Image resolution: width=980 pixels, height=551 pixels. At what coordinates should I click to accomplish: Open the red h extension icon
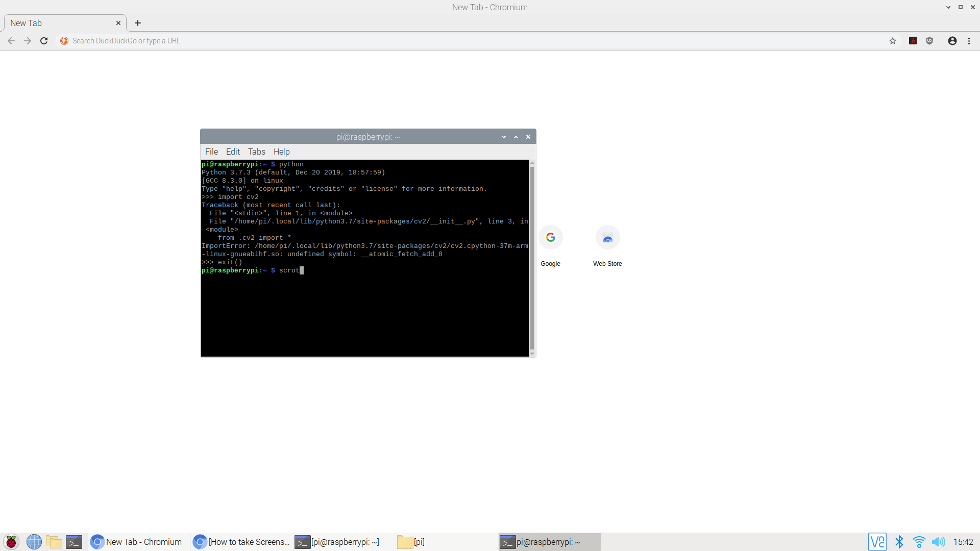pyautogui.click(x=913, y=41)
